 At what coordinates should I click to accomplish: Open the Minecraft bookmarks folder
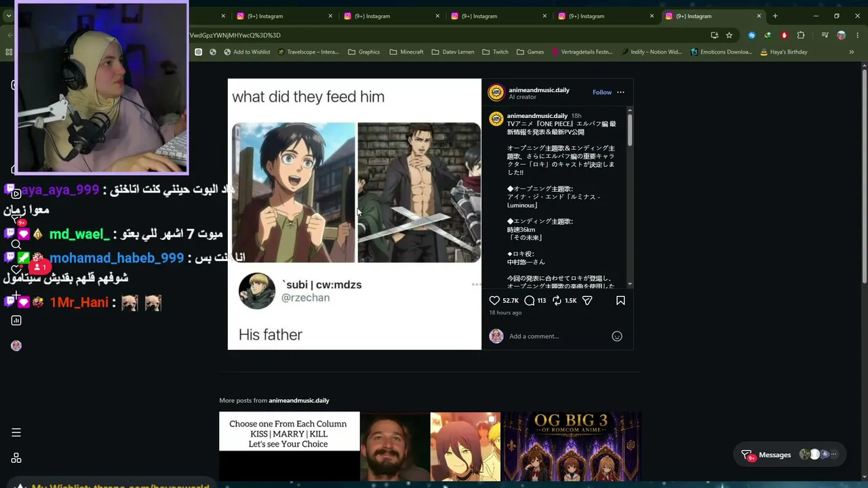point(406,52)
